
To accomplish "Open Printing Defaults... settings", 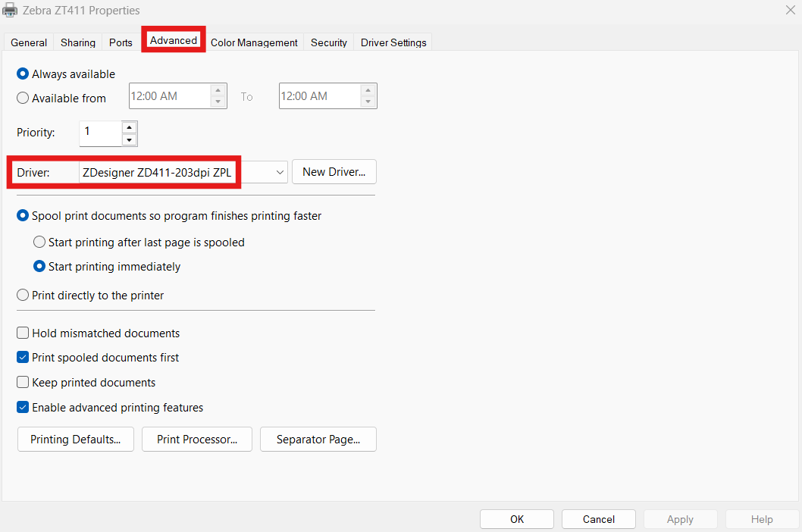I will (75, 440).
